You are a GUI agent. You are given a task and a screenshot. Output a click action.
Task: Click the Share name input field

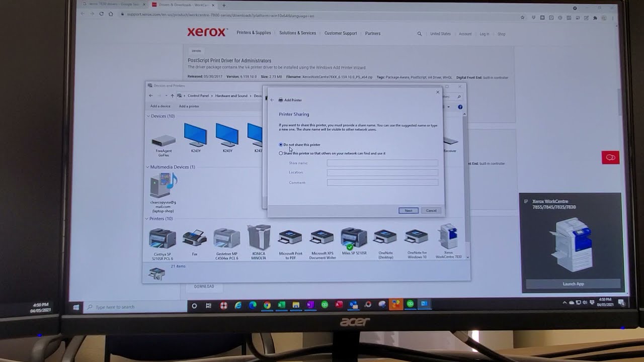pos(382,163)
